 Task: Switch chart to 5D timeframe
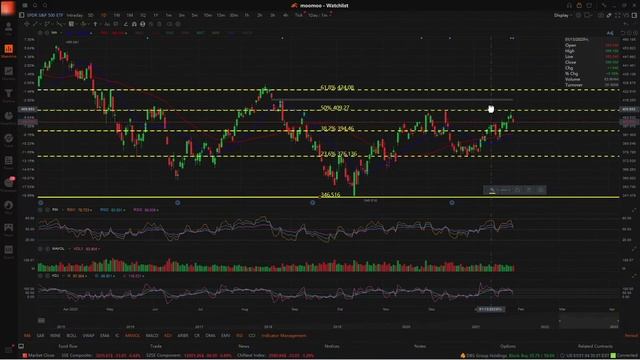91,15
